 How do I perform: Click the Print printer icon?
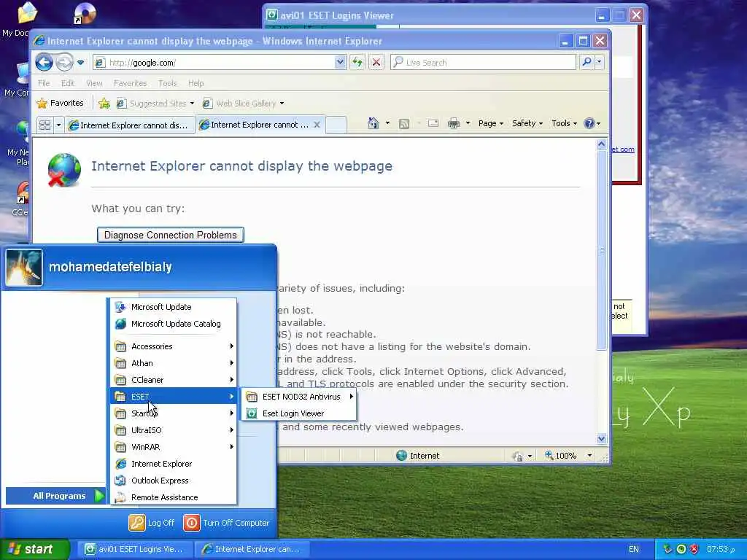(454, 123)
